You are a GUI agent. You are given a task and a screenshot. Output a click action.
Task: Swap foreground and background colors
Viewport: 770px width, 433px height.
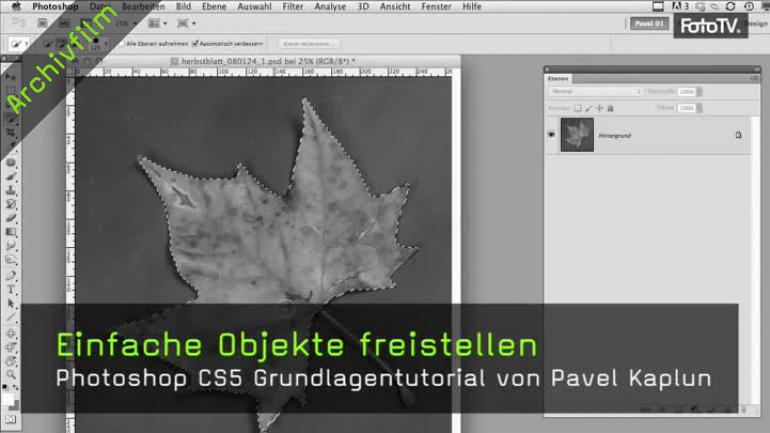coord(16,387)
